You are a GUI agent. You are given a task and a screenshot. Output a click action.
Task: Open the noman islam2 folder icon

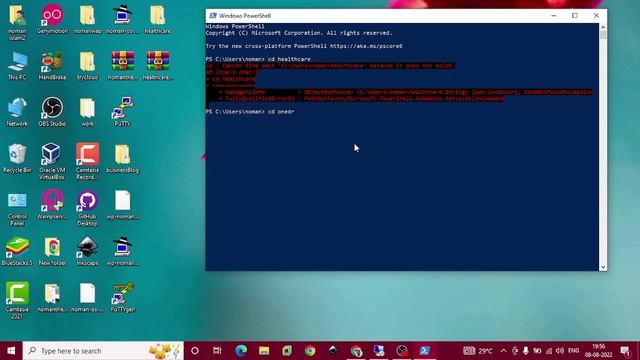[x=17, y=22]
